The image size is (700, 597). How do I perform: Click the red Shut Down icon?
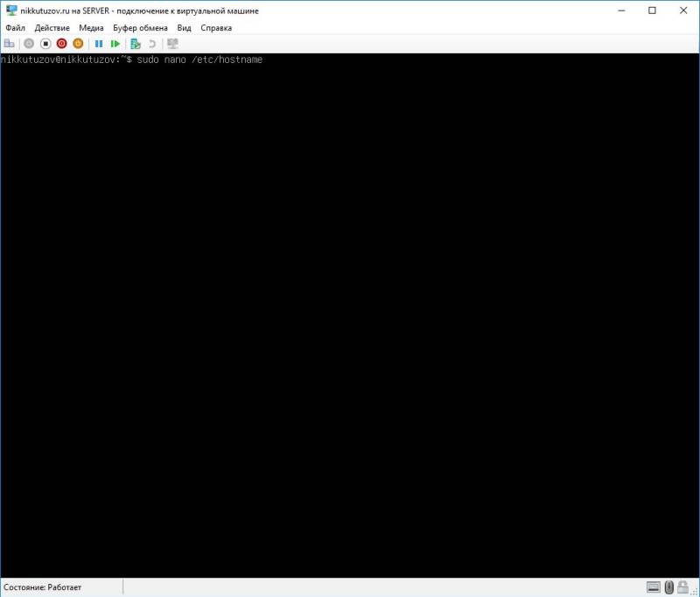(61, 43)
